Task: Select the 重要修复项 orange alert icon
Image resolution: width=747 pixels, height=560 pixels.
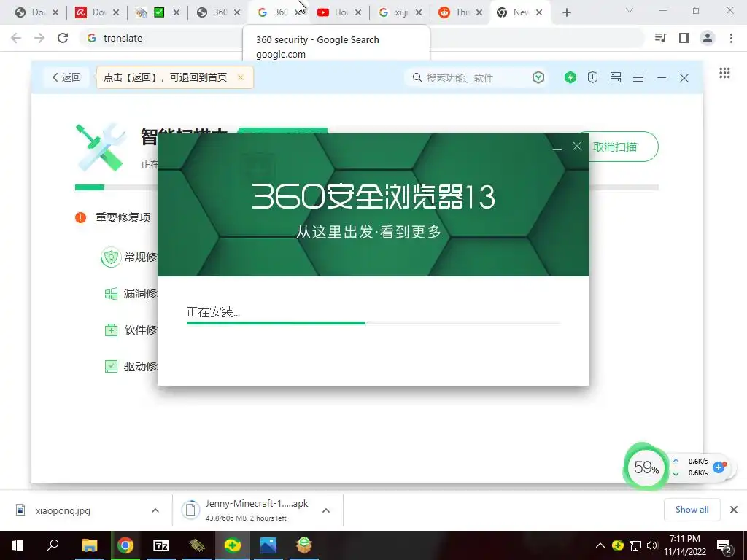Action: [x=80, y=217]
